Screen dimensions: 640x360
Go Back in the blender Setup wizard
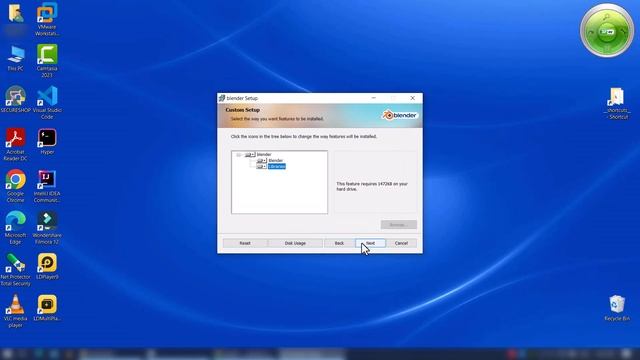(339, 243)
